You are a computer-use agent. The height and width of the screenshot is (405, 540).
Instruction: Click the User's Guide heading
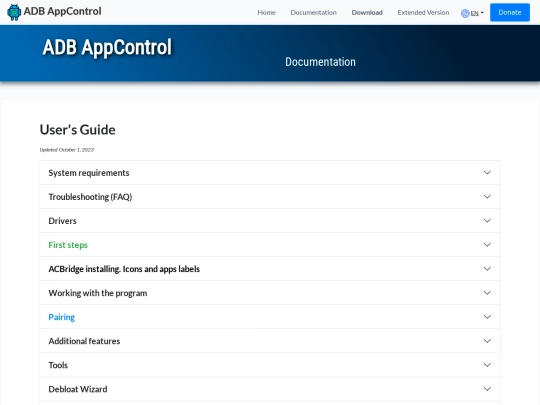click(77, 130)
